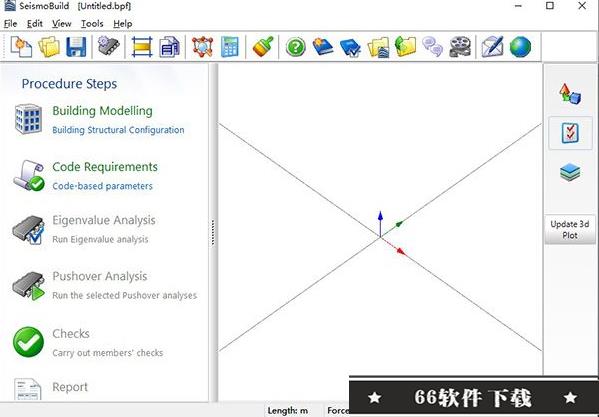
Task: Open the forum speech bubbles icon
Action: pyautogui.click(x=432, y=47)
